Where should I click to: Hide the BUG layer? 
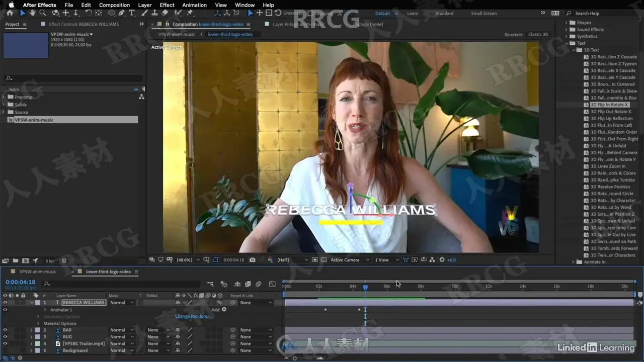tap(5, 337)
